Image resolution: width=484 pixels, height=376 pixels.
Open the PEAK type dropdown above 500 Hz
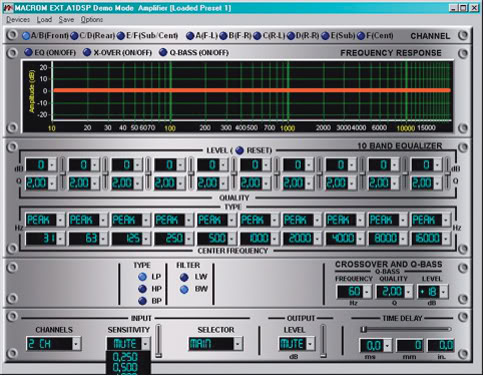pyautogui.click(x=232, y=220)
